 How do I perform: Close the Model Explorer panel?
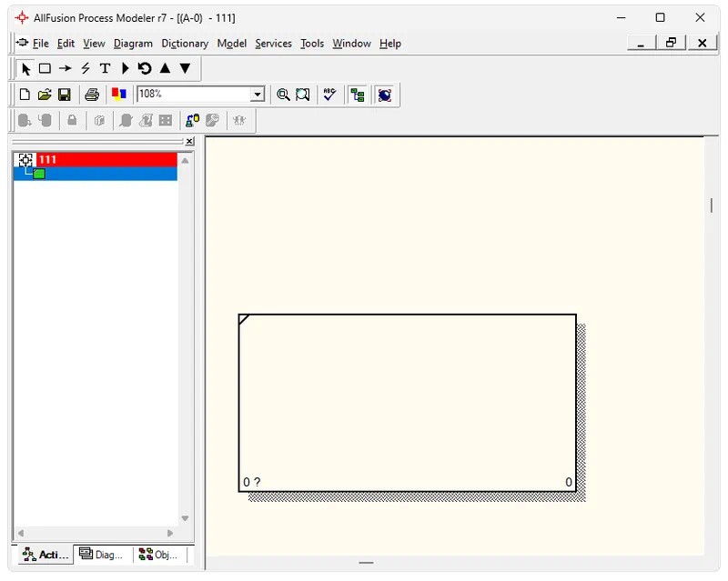tap(189, 142)
